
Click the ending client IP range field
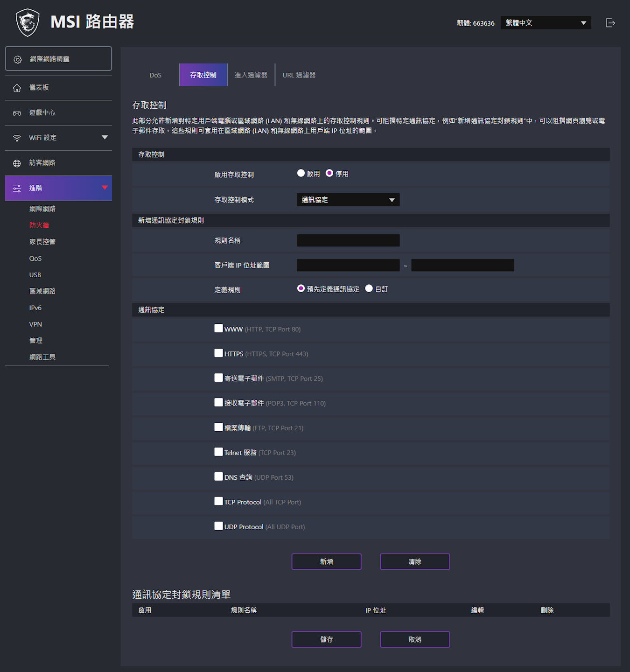click(x=463, y=265)
